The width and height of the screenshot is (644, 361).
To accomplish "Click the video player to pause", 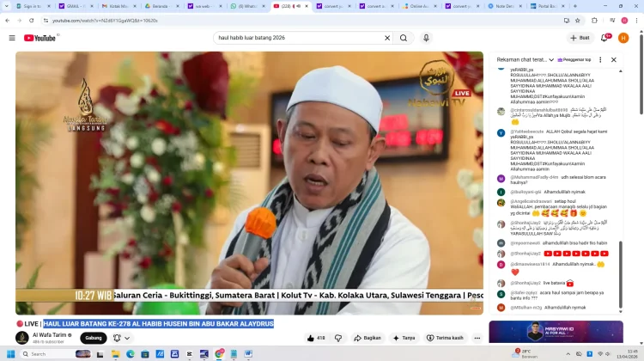I will point(249,183).
